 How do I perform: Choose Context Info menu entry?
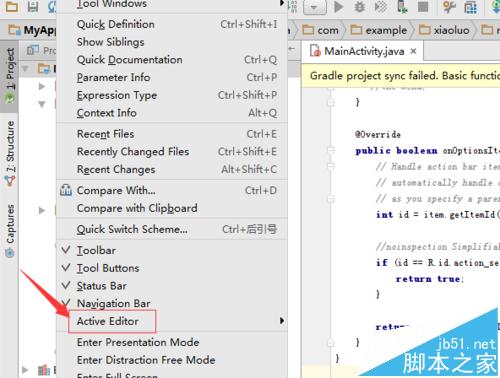pos(172,113)
